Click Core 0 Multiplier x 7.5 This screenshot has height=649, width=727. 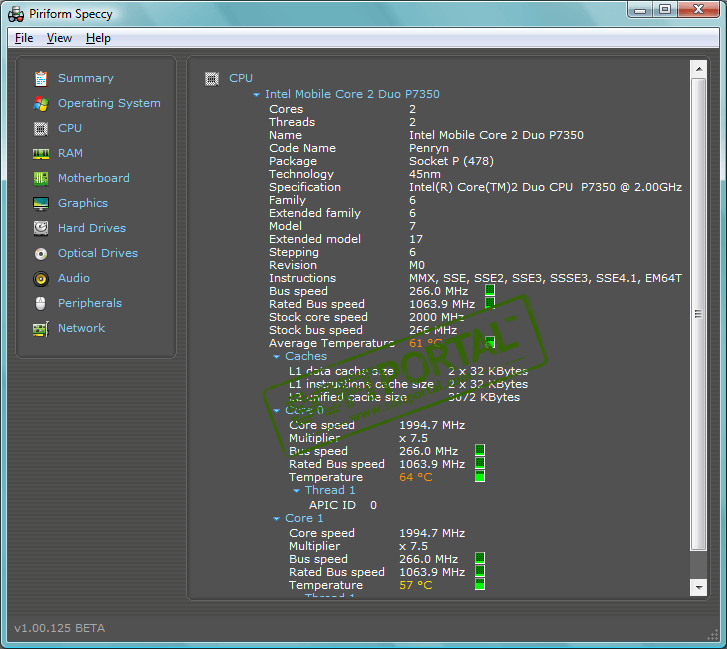413,438
